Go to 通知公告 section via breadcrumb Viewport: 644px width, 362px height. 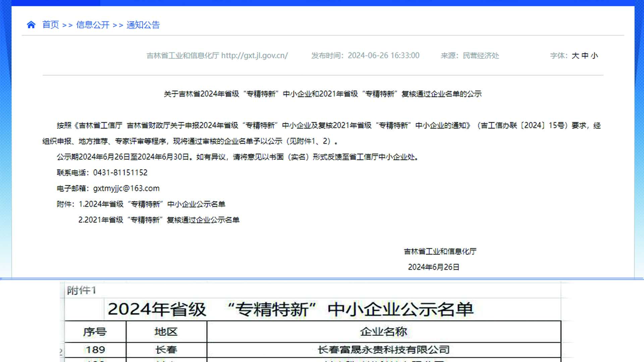(x=143, y=25)
